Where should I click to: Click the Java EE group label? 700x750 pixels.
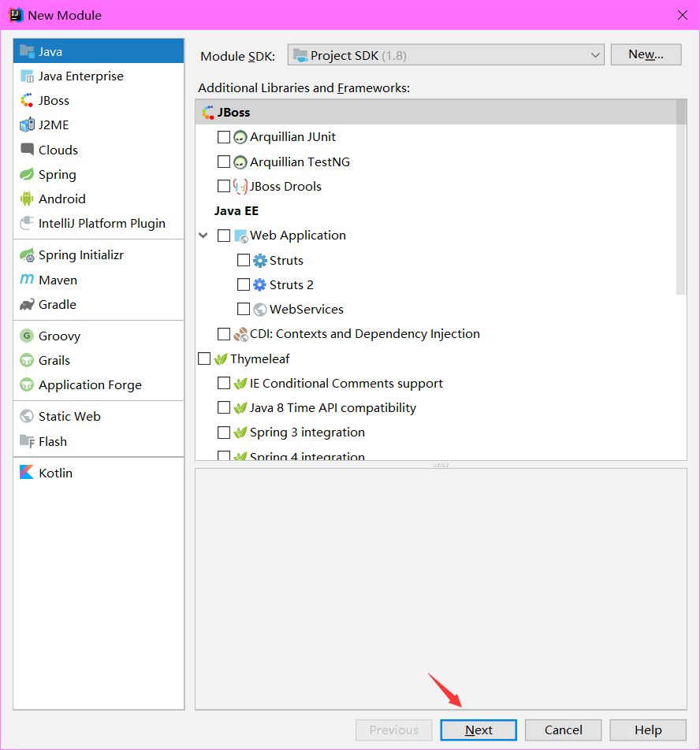point(236,211)
